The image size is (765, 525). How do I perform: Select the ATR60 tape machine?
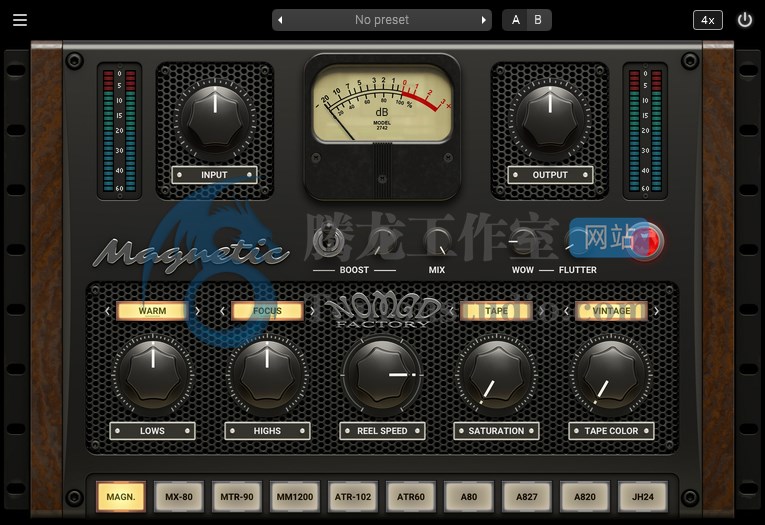pyautogui.click(x=411, y=497)
